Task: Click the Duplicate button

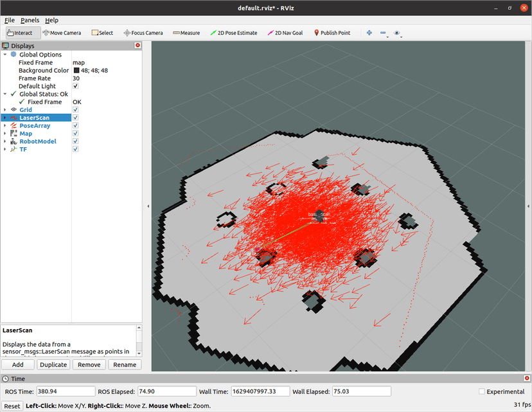Action: [x=53, y=364]
